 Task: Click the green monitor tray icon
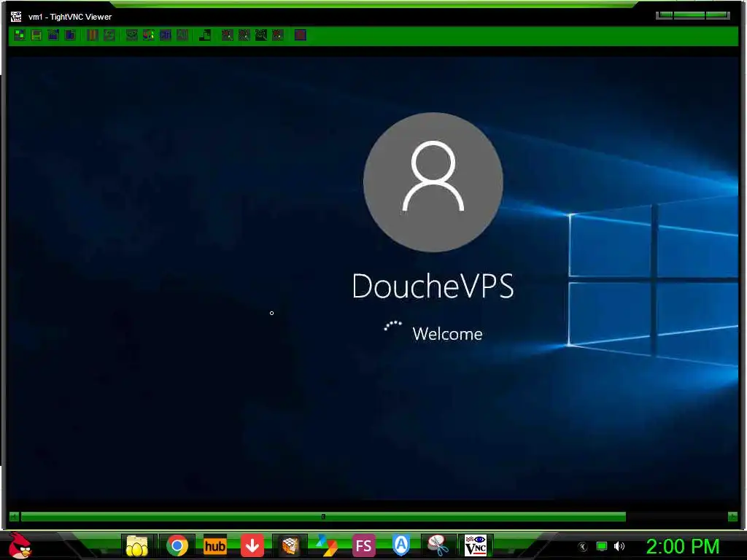pos(602,546)
